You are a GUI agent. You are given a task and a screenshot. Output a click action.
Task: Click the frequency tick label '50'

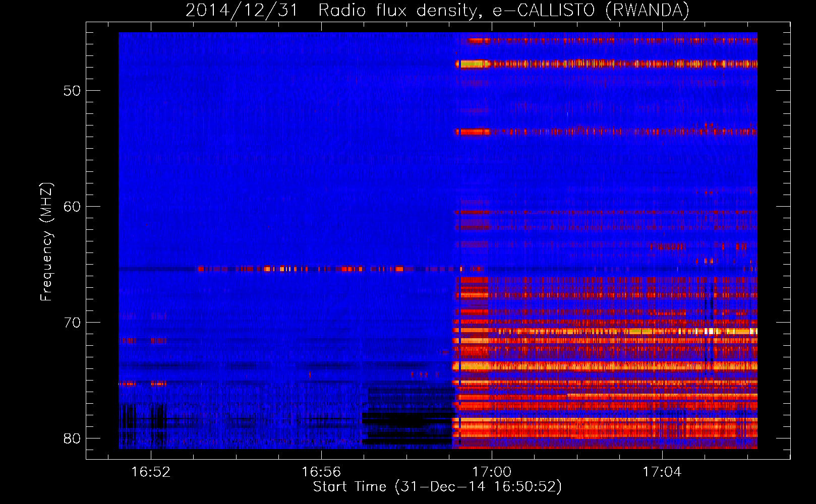(x=72, y=91)
